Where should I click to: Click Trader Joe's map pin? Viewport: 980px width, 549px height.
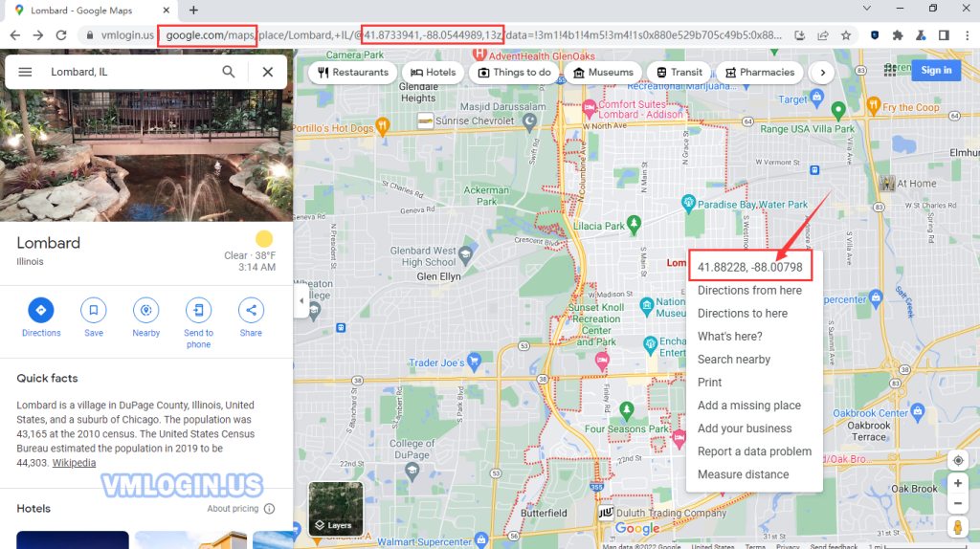point(474,361)
